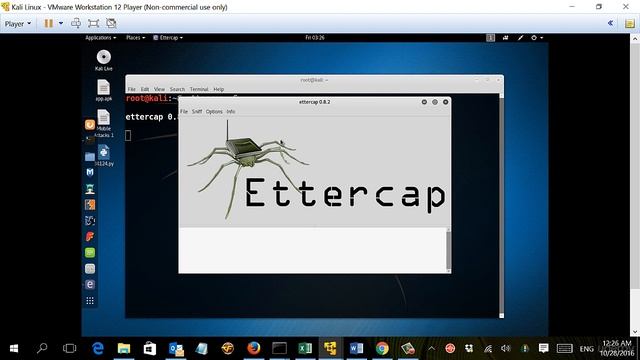Click the terminal window vertical scrollbar
Image resolution: width=640 pixels, height=360 pixels.
[502, 205]
